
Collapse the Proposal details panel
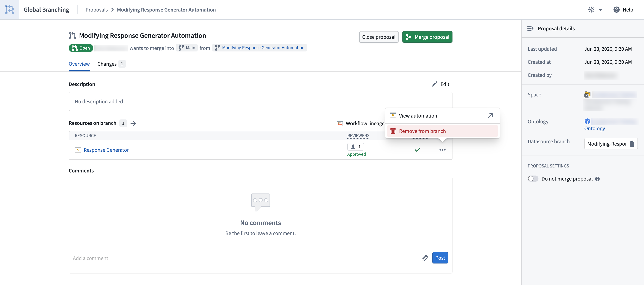click(x=530, y=28)
